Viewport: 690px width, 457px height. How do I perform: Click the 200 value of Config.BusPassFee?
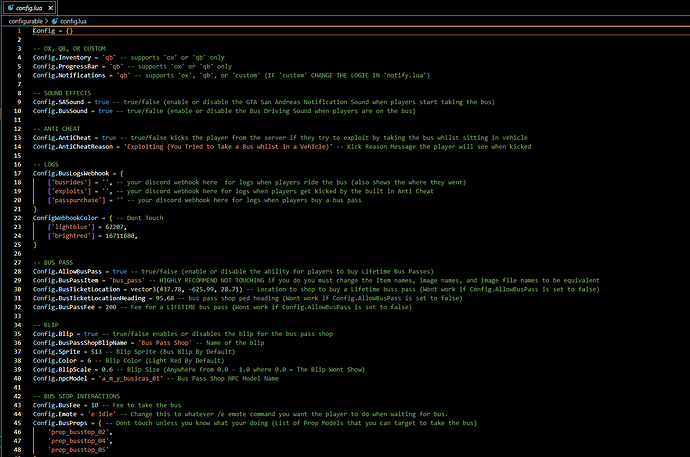coord(110,307)
